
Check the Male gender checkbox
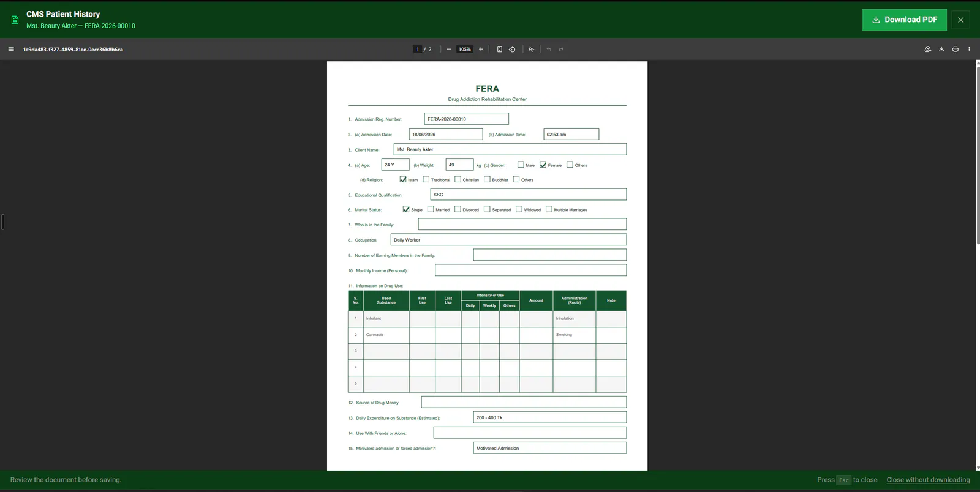[x=521, y=165]
